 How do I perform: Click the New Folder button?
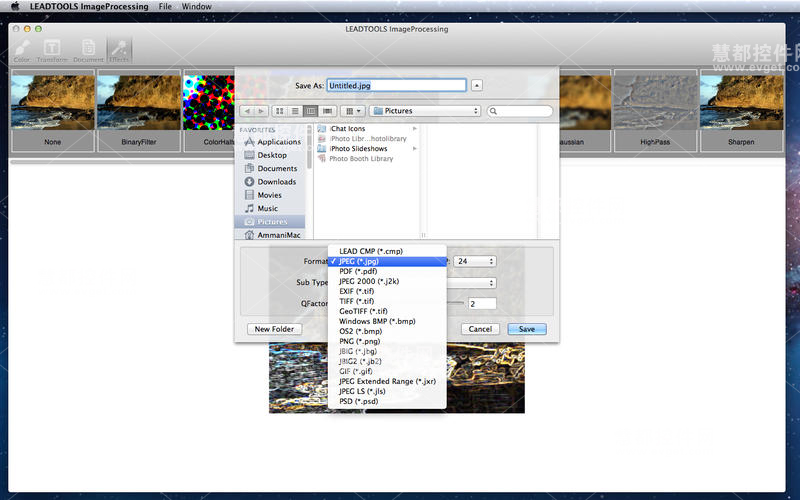point(274,329)
